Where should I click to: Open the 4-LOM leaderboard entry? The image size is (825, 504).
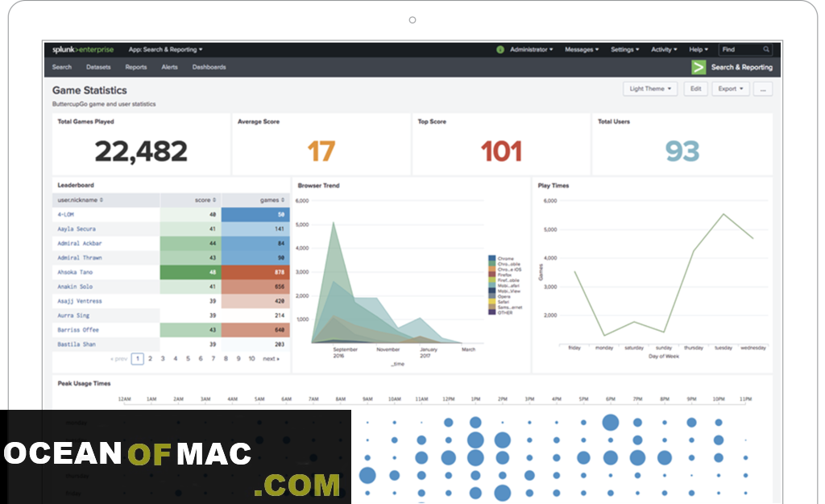[66, 214]
